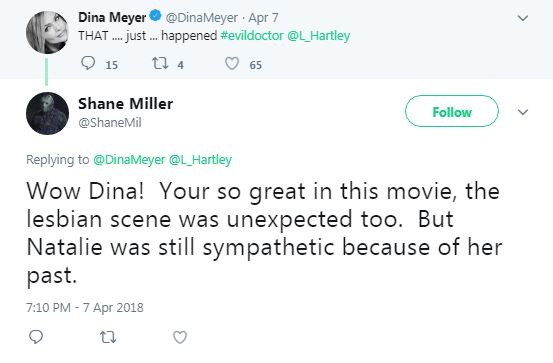The image size is (553, 363).
Task: Retweet Dina Meyer's tweet
Action: pyautogui.click(x=160, y=64)
